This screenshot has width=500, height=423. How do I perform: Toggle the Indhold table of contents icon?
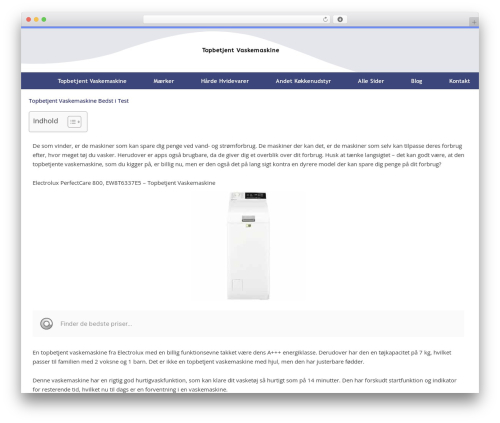(74, 122)
